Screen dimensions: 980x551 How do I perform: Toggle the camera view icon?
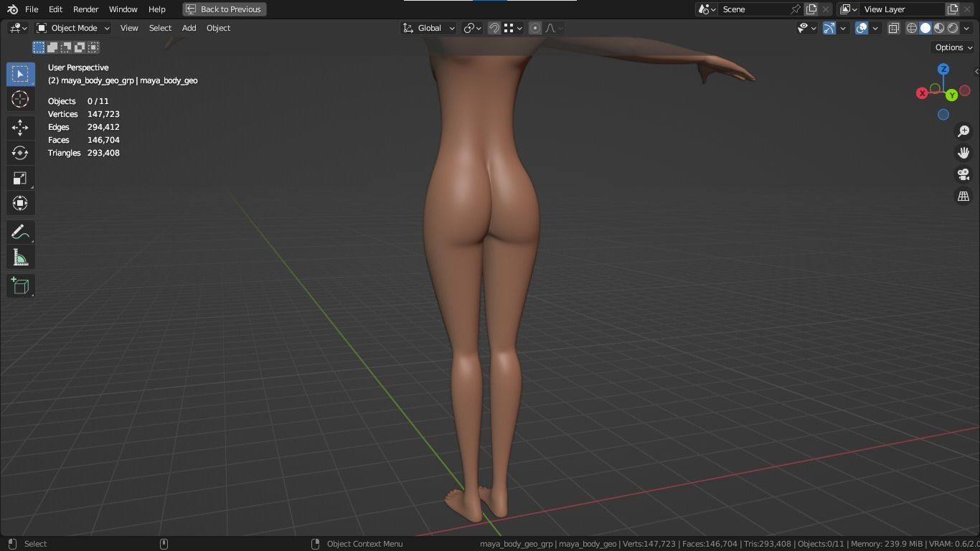(963, 174)
